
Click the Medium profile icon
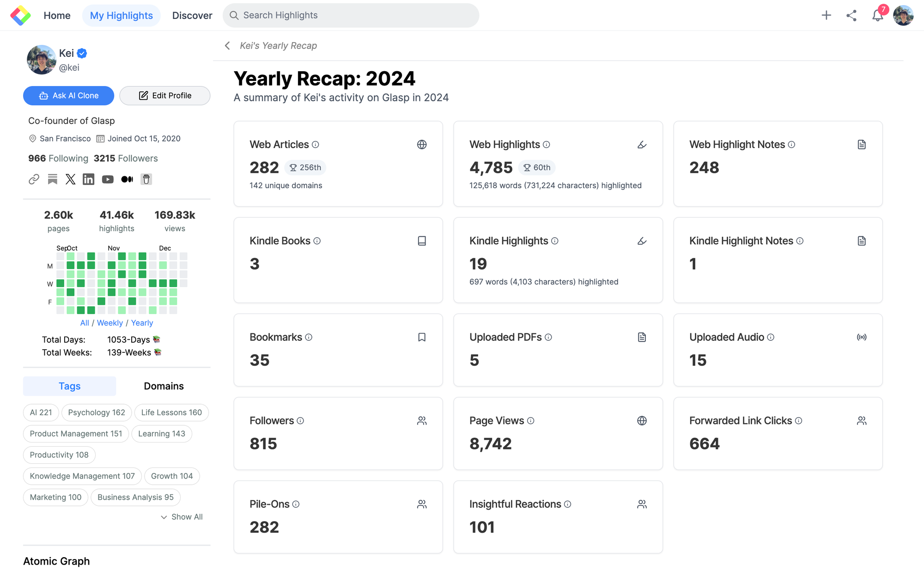[127, 179]
